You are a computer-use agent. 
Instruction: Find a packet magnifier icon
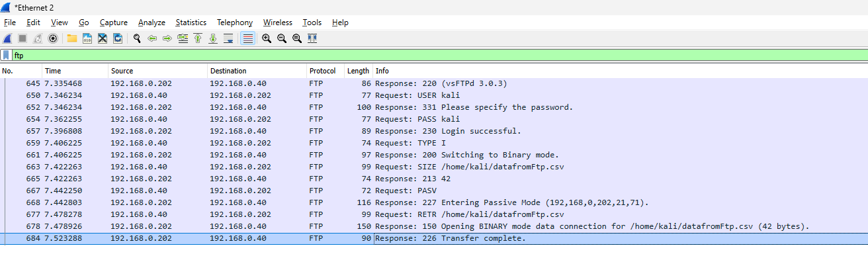point(137,38)
